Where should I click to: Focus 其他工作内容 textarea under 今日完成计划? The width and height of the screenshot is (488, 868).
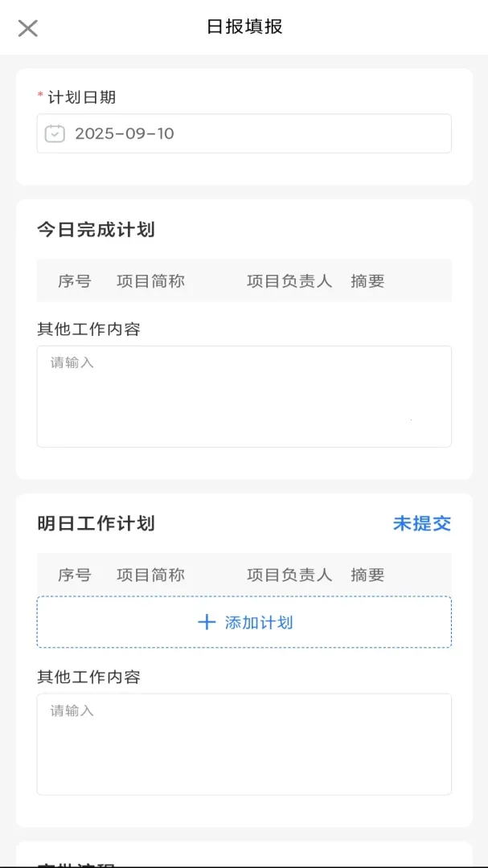click(x=244, y=396)
